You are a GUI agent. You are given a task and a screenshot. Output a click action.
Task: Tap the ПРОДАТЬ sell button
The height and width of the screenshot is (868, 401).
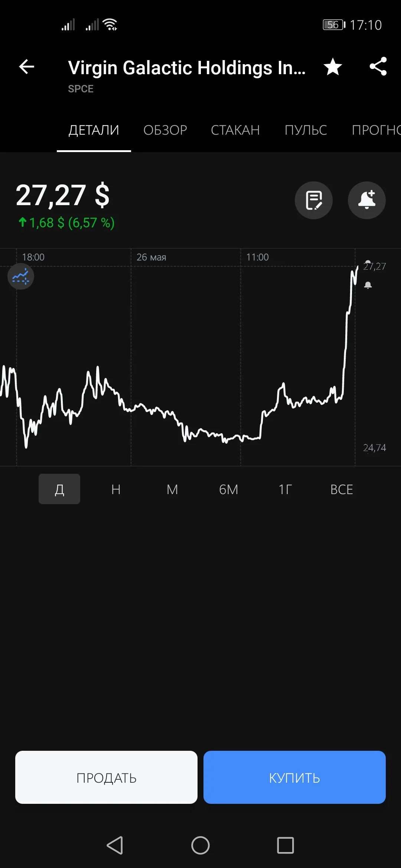point(106,777)
